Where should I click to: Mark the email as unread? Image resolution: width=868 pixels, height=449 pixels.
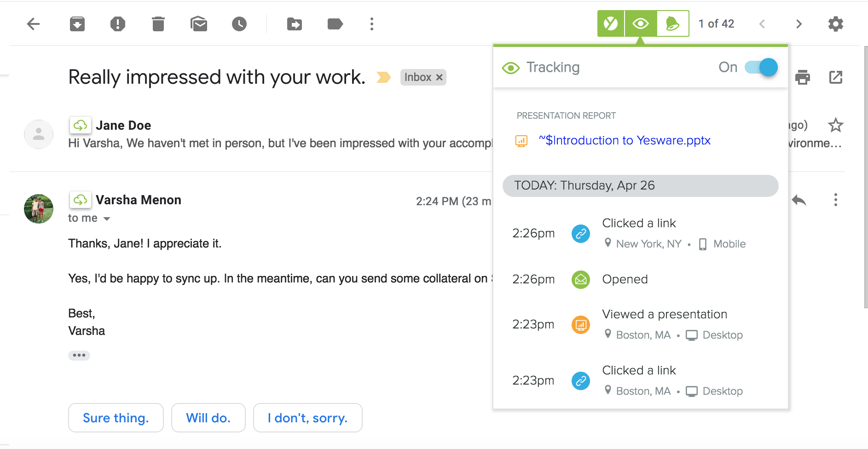pos(199,24)
